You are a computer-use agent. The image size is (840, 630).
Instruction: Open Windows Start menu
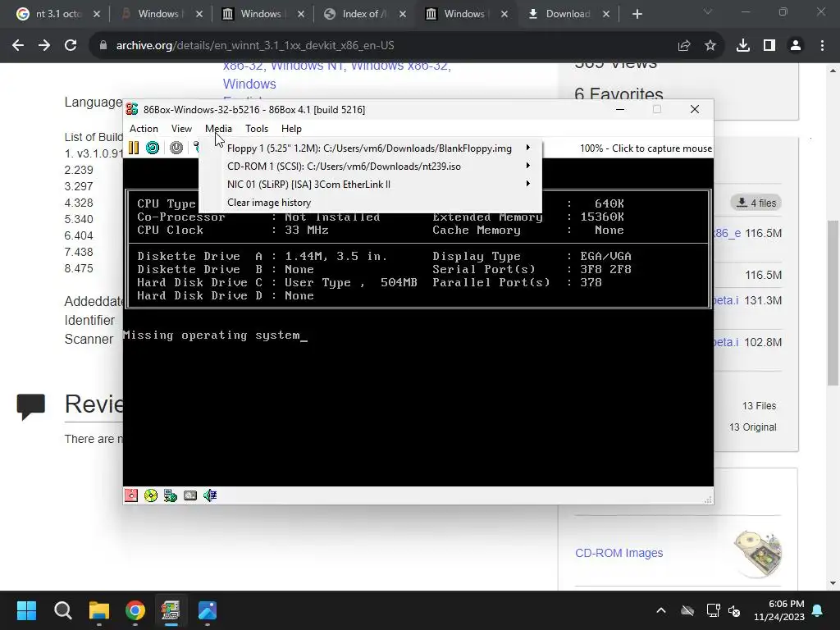tap(26, 610)
